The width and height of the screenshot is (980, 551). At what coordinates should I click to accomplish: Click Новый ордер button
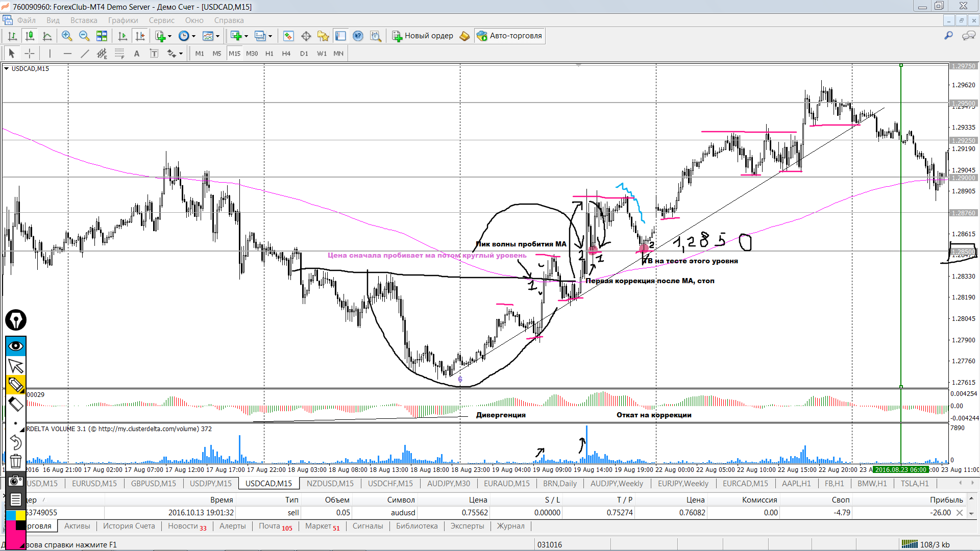(x=423, y=36)
